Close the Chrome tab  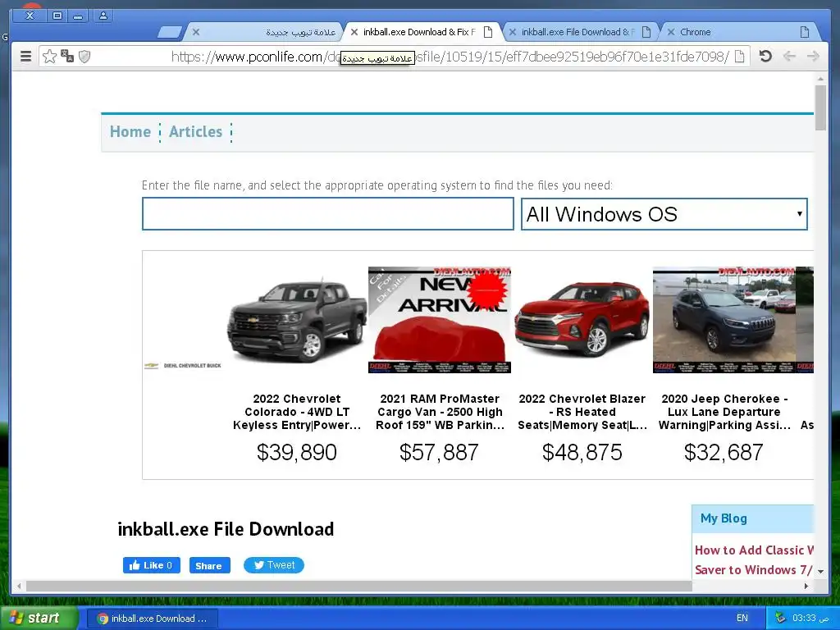pyautogui.click(x=671, y=32)
